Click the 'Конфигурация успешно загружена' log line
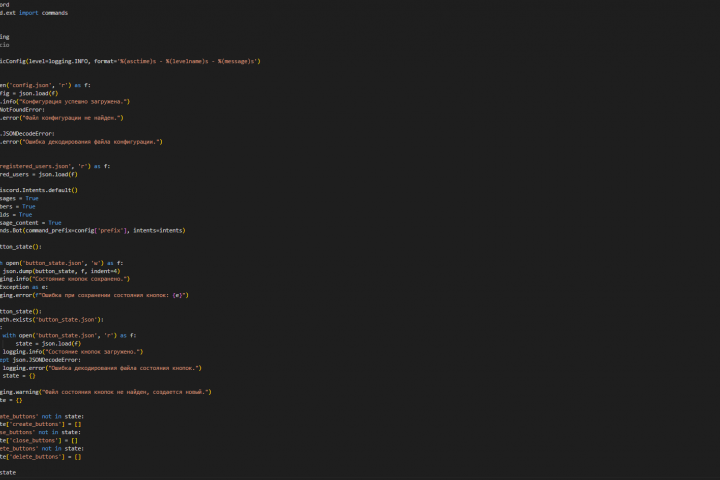The width and height of the screenshot is (720, 480). 65,102
